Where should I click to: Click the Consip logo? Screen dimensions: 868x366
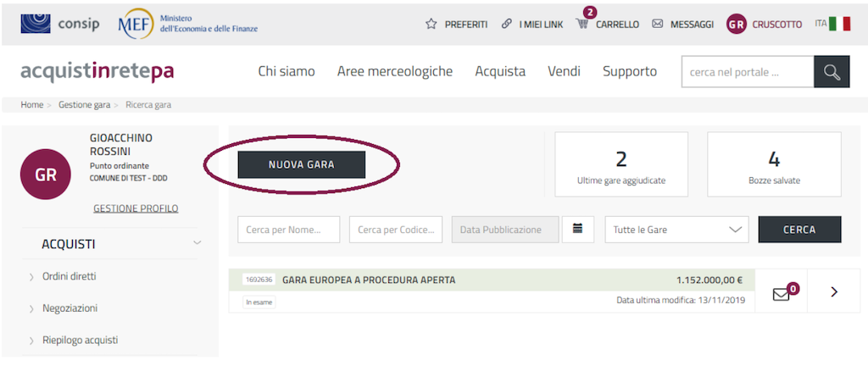(x=60, y=24)
